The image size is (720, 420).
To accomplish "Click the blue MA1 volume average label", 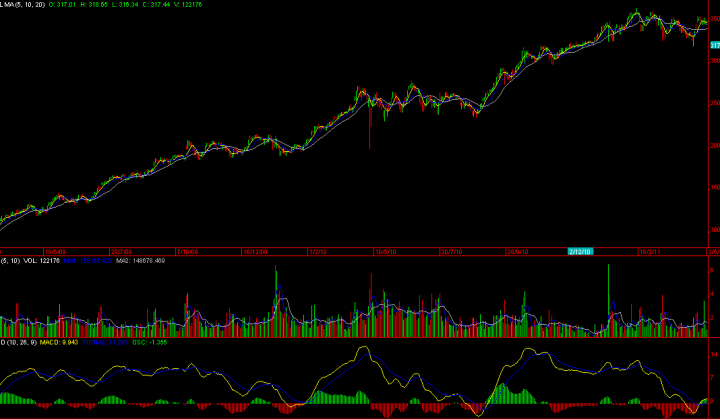I will pyautogui.click(x=88, y=261).
